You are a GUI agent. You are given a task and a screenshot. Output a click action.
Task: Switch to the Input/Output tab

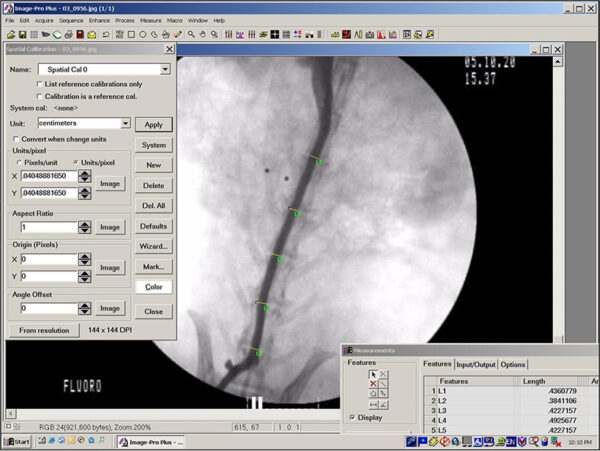coord(476,365)
